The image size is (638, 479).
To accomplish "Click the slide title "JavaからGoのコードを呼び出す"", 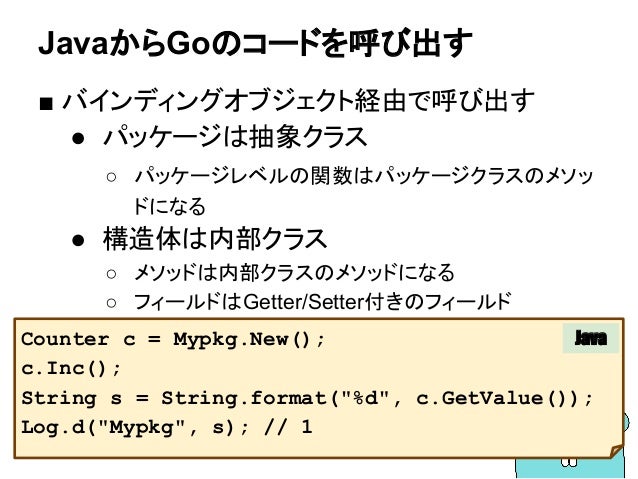I will (255, 43).
